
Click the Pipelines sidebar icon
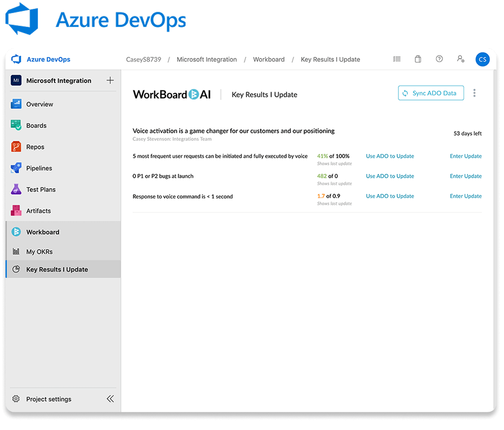coord(16,168)
